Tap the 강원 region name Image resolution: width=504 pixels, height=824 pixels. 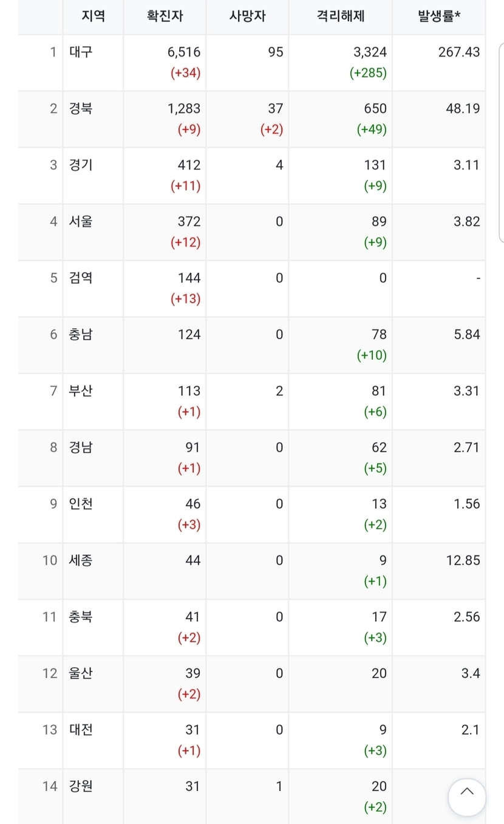tap(81, 787)
